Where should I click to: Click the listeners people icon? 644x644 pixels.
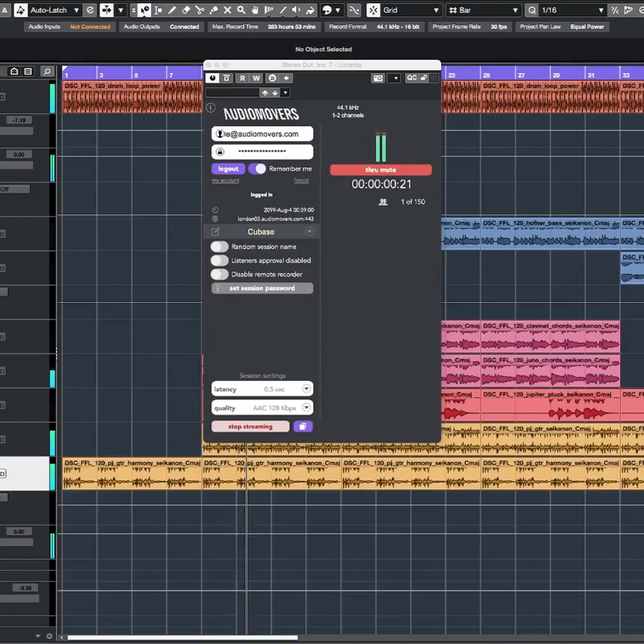click(x=383, y=202)
